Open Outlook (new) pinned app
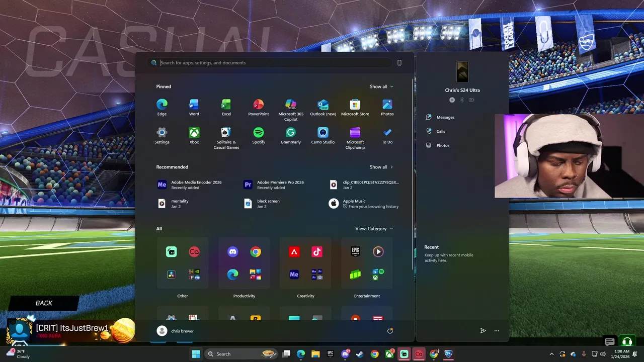644x362 pixels. click(x=323, y=107)
